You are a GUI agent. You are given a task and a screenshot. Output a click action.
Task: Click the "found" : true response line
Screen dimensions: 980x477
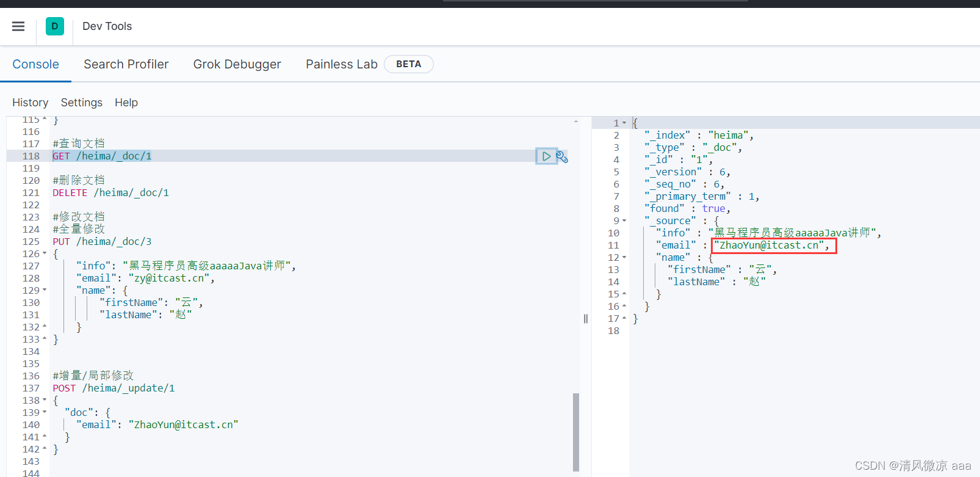[x=688, y=208]
